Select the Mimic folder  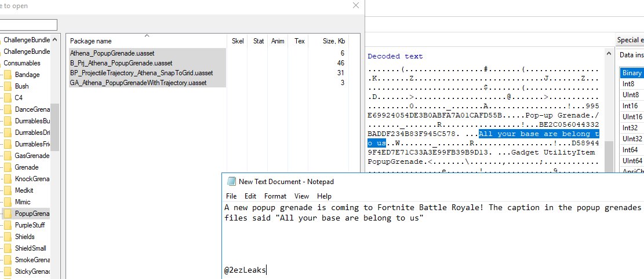click(x=23, y=202)
